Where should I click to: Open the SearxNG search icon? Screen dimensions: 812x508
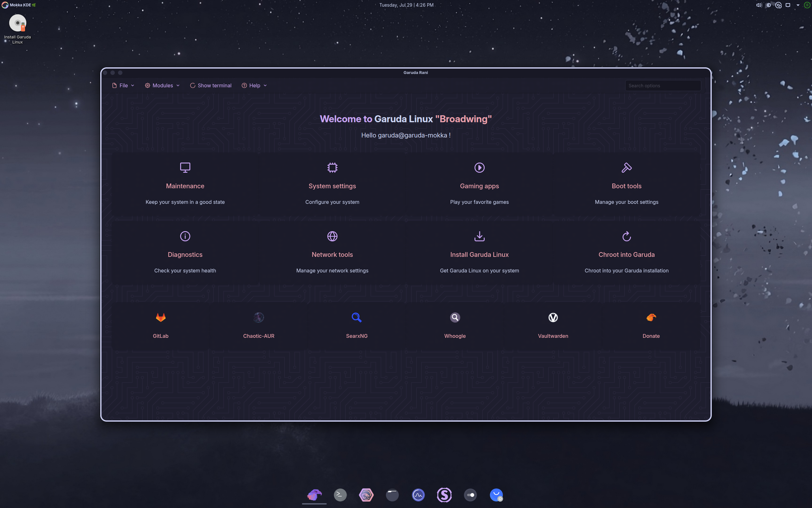click(x=357, y=317)
